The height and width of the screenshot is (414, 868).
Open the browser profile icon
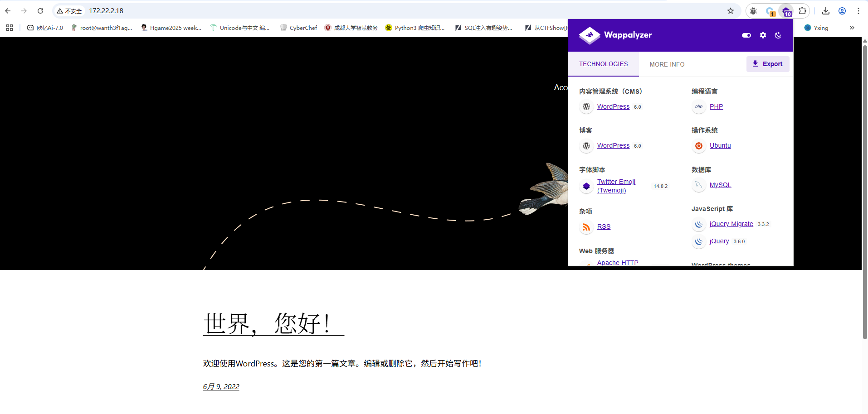842,11
